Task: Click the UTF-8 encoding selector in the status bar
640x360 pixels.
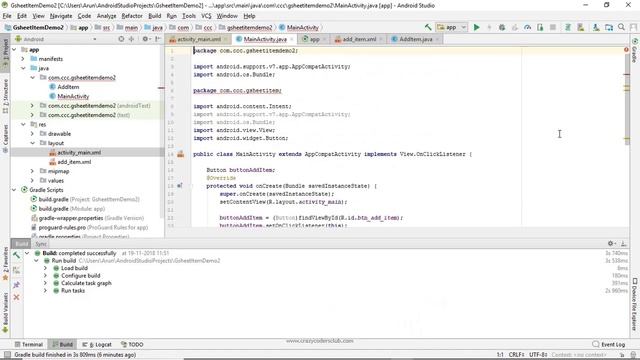Action: click(x=538, y=355)
